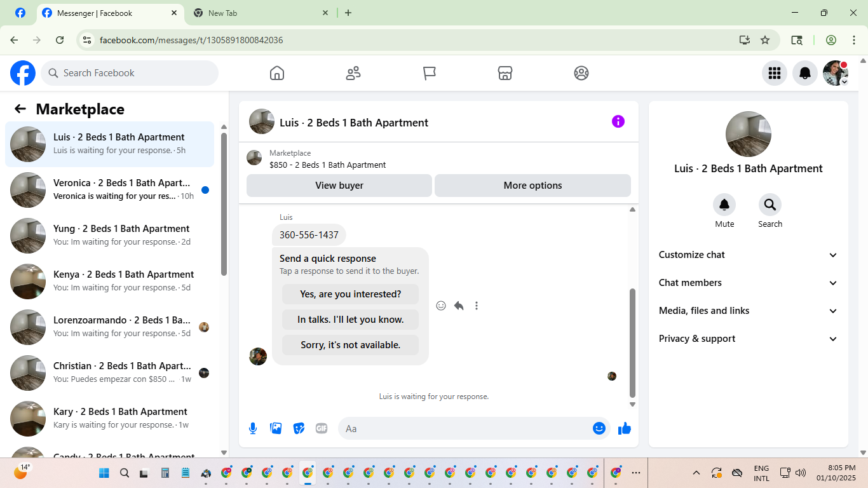The height and width of the screenshot is (488, 868).
Task: Click volume icon in system tray
Action: pos(801,473)
